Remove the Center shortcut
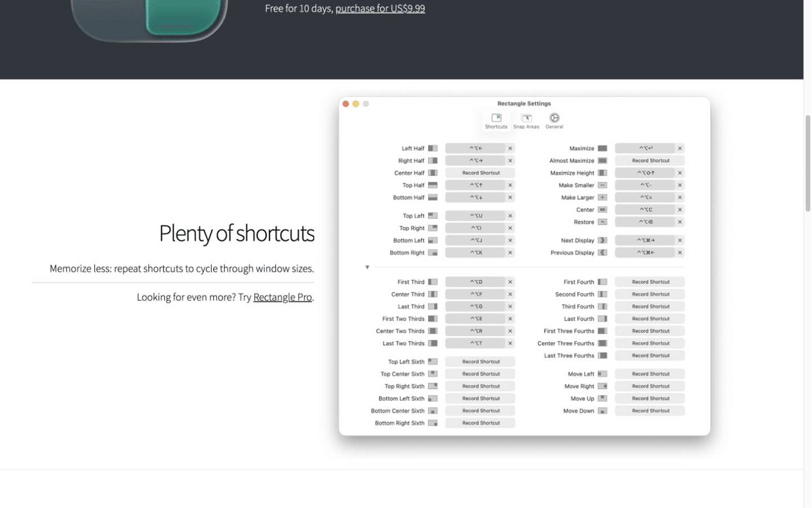This screenshot has height=508, width=812. [680, 210]
